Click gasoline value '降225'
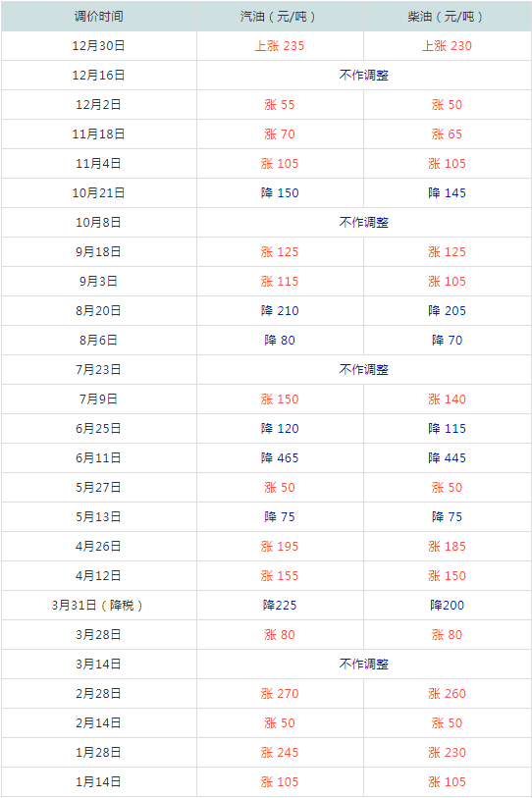The width and height of the screenshot is (532, 798). [280, 606]
